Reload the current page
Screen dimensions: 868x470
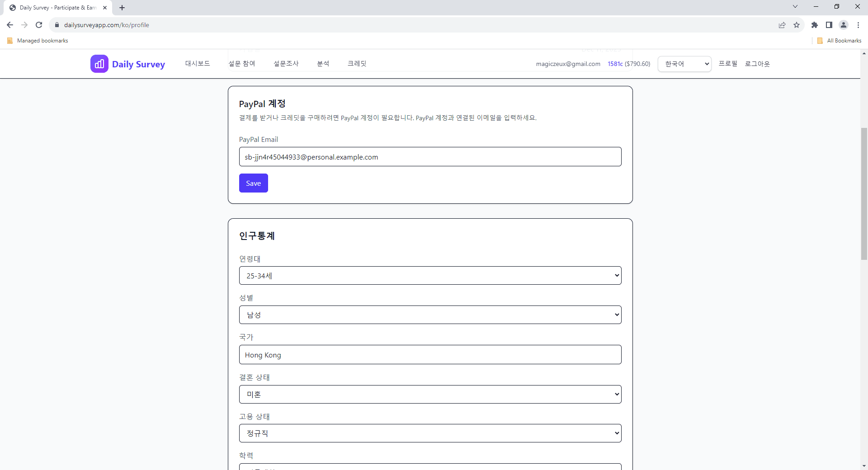tap(38, 25)
